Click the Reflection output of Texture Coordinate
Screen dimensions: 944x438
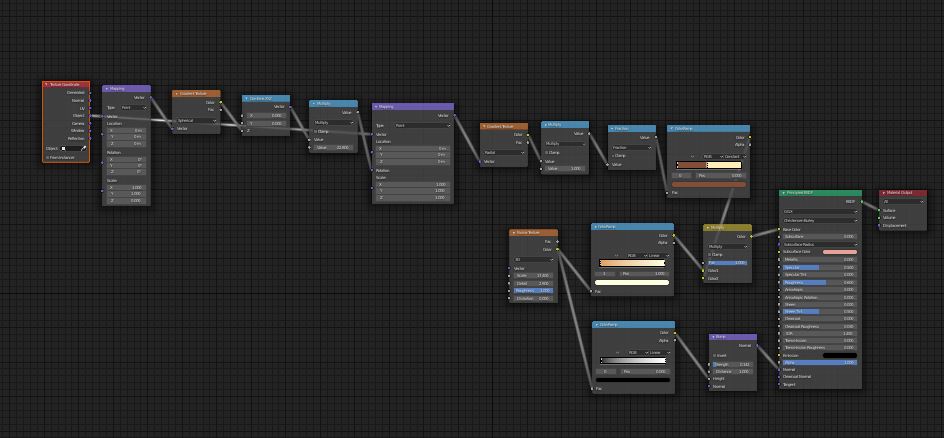click(90, 138)
